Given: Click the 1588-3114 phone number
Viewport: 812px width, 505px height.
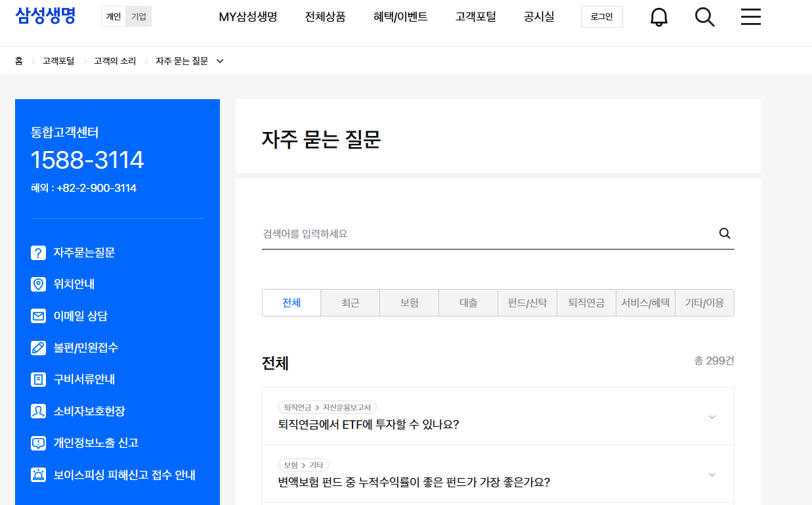Looking at the screenshot, I should coord(87,160).
